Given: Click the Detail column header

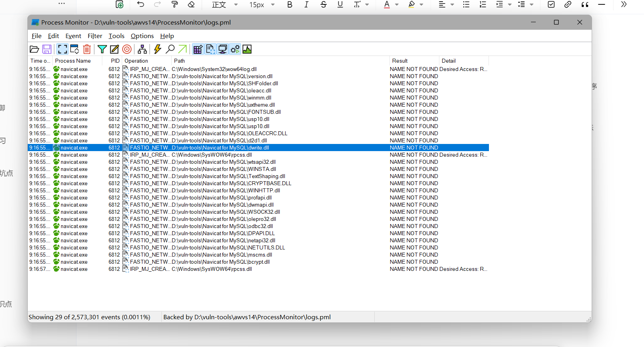Looking at the screenshot, I should [464, 61].
